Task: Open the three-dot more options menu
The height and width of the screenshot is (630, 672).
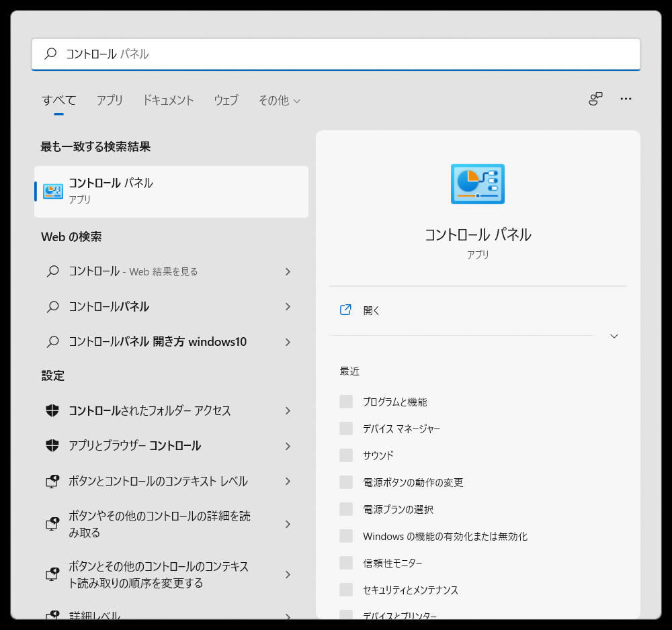Action: pyautogui.click(x=626, y=99)
